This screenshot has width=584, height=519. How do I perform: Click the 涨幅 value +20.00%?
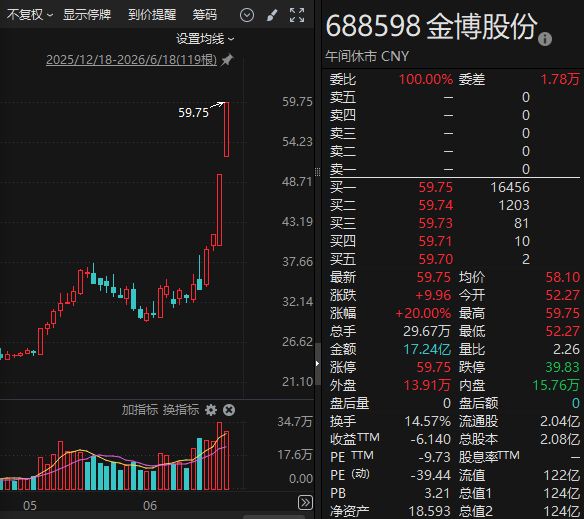tap(423, 313)
